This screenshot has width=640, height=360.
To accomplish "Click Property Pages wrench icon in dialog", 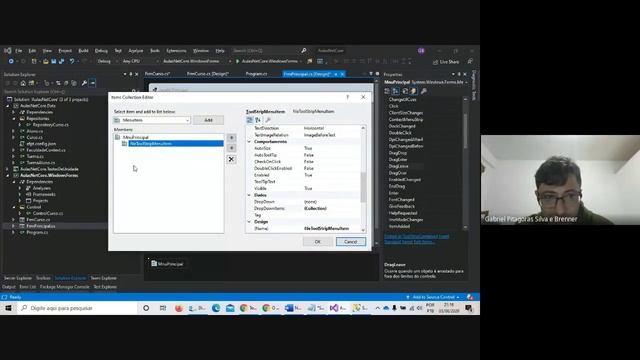I will [x=268, y=120].
